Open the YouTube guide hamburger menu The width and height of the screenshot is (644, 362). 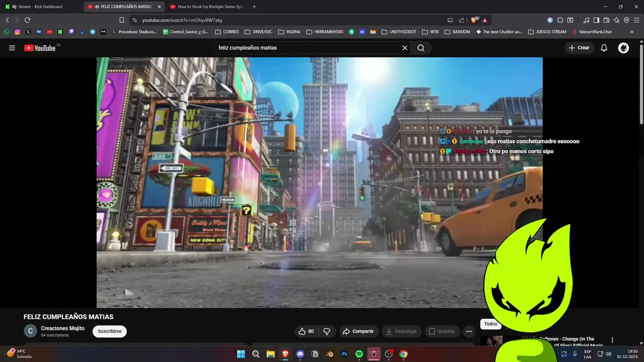[x=12, y=48]
